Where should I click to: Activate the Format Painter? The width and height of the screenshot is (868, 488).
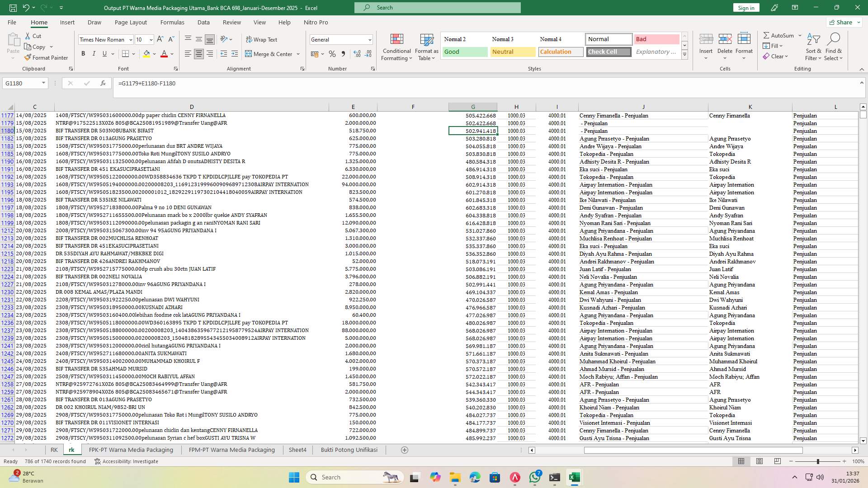(x=47, y=57)
